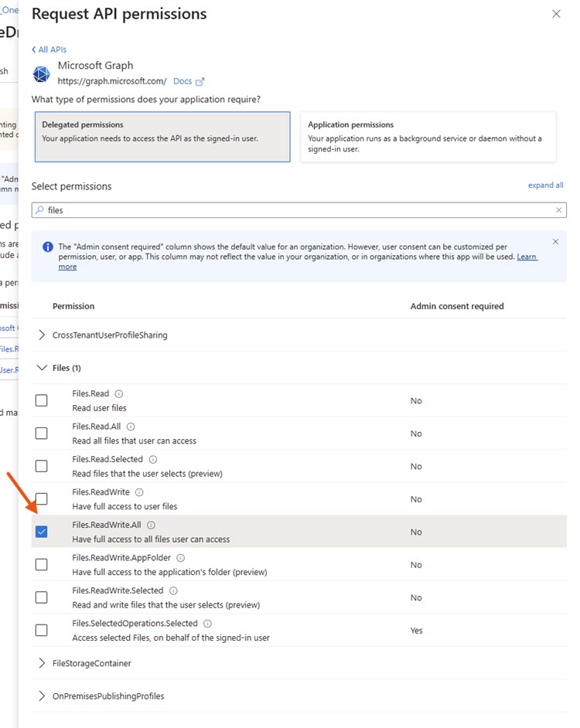Open the Docs external link icon
The image size is (580, 728).
pyautogui.click(x=200, y=82)
